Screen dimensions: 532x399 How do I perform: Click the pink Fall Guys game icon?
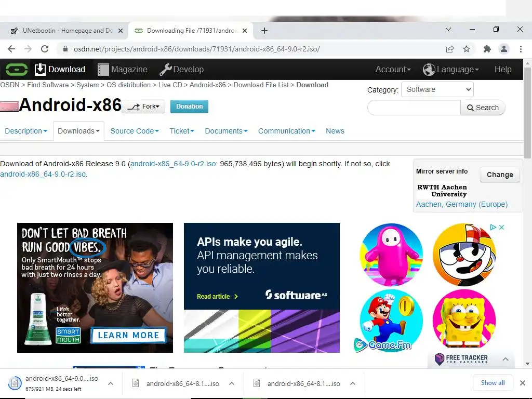pyautogui.click(x=391, y=255)
